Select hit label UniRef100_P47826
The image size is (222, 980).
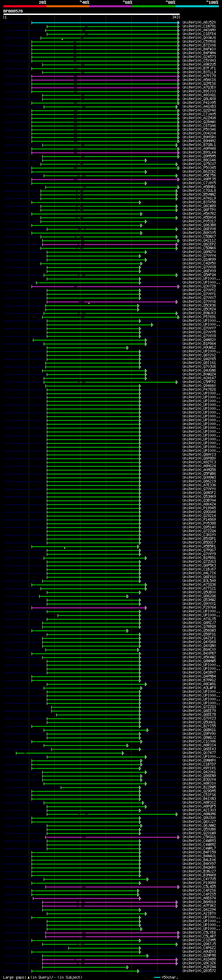(199, 390)
